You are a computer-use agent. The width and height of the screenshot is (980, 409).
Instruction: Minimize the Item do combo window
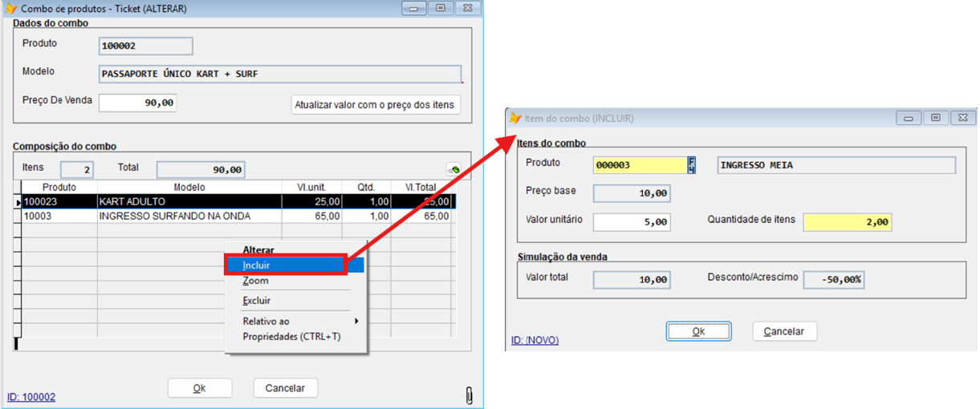909,118
